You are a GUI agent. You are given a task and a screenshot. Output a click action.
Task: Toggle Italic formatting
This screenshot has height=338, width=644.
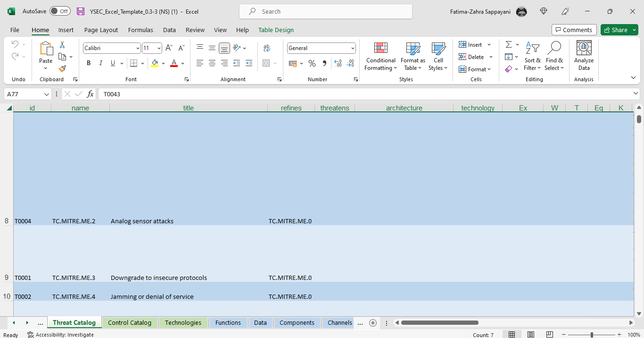(100, 63)
